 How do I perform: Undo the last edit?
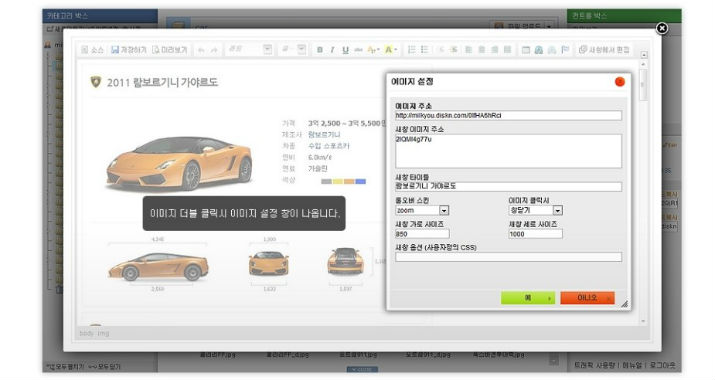201,50
